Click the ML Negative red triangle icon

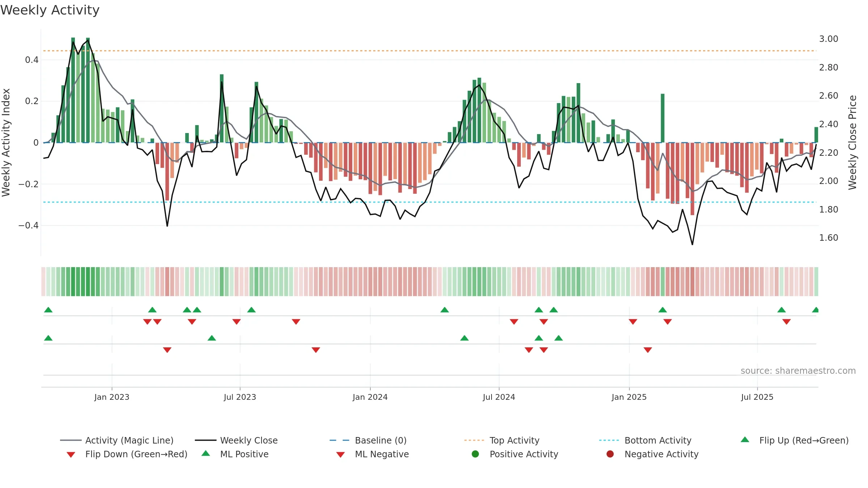pyautogui.click(x=340, y=455)
